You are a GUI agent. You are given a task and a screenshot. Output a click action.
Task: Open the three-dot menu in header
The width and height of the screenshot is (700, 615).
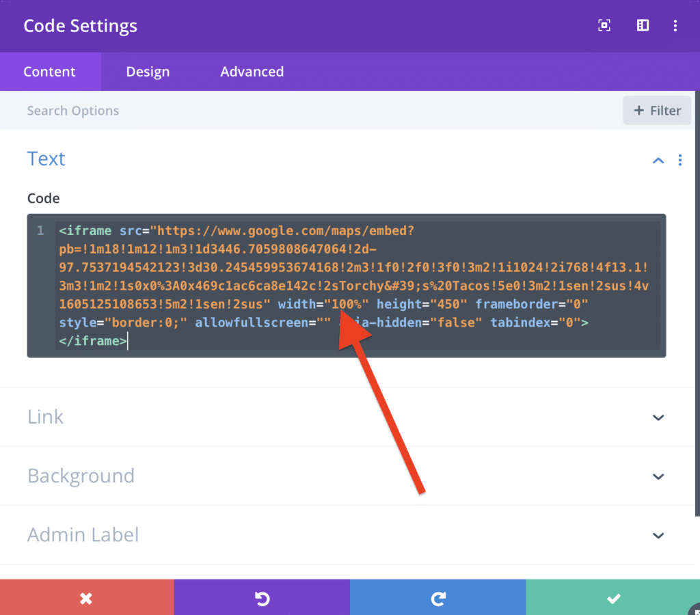[x=675, y=26]
